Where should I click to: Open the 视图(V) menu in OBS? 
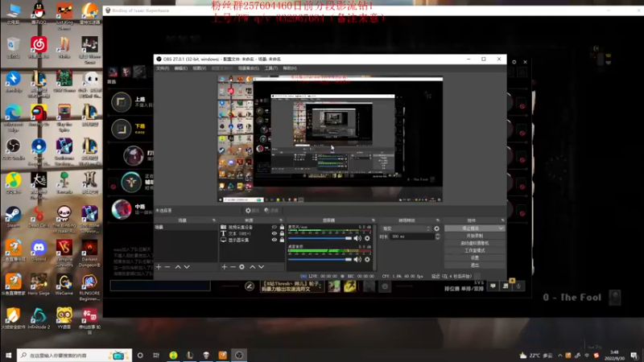tap(199, 68)
